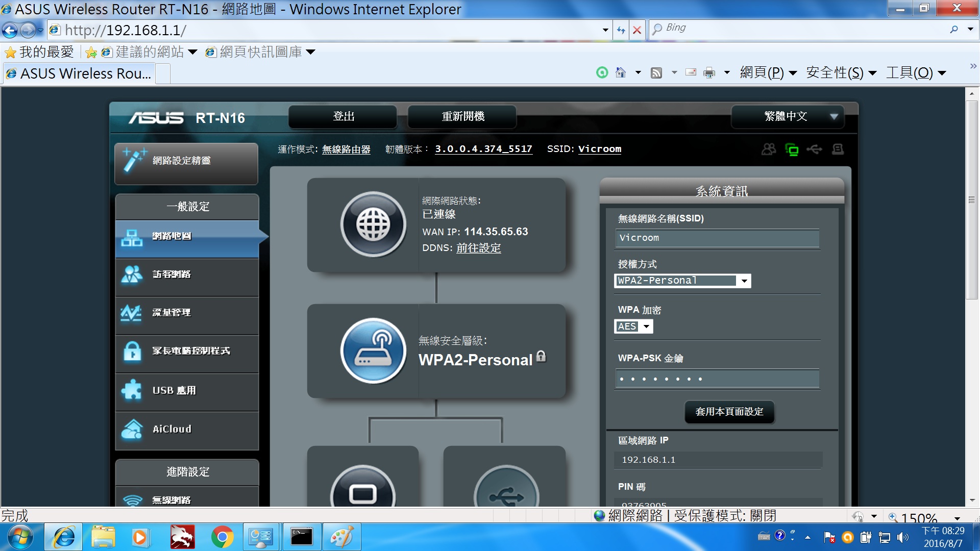Click the SSID Vicroom link in header
Image resolution: width=980 pixels, height=551 pixels.
(x=600, y=149)
